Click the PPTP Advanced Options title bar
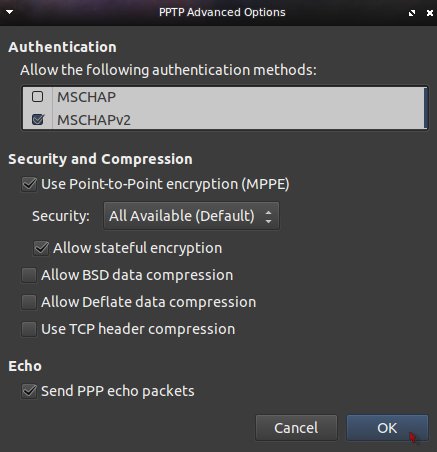The width and height of the screenshot is (437, 452). [222, 12]
